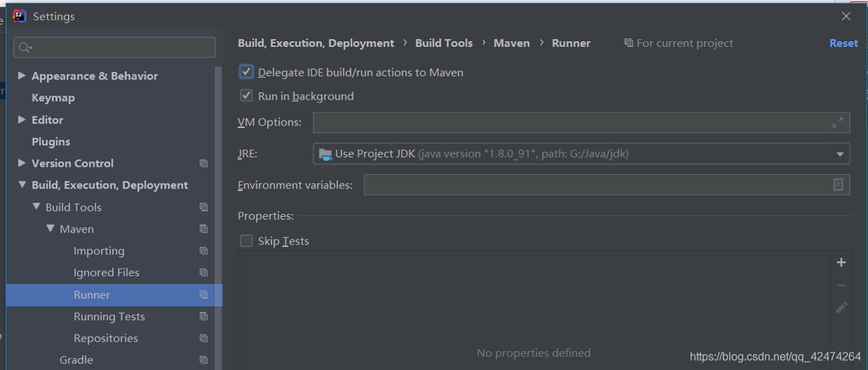
Task: Click the search magnifier icon in settings
Action: 25,48
